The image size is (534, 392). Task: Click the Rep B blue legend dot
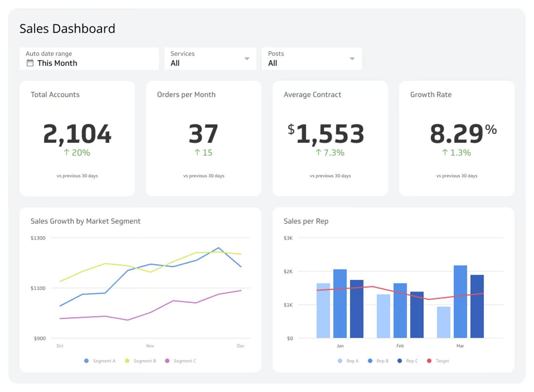pos(370,360)
